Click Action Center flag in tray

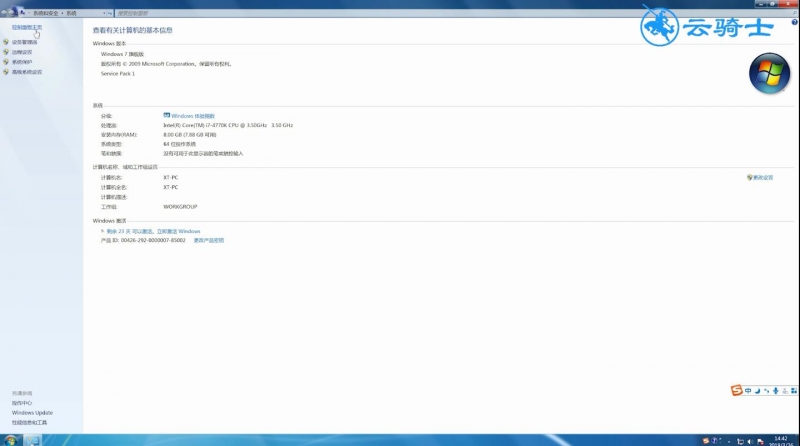point(760,441)
